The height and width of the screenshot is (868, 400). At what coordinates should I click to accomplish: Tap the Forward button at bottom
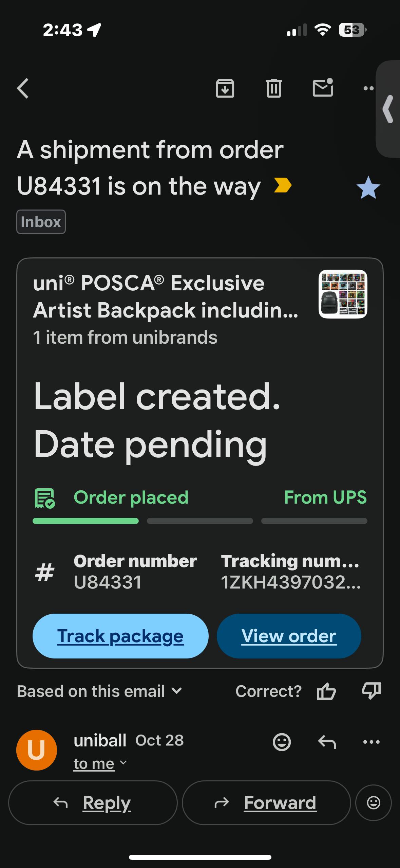pos(266,803)
